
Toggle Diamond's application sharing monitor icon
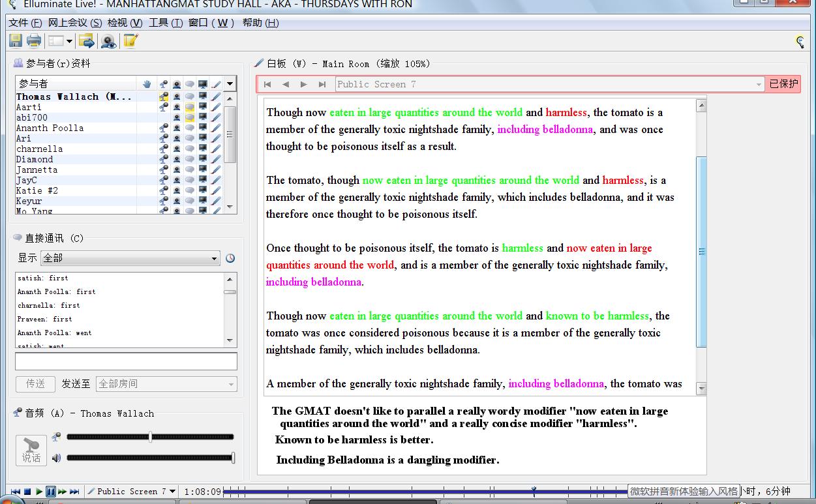pos(203,159)
